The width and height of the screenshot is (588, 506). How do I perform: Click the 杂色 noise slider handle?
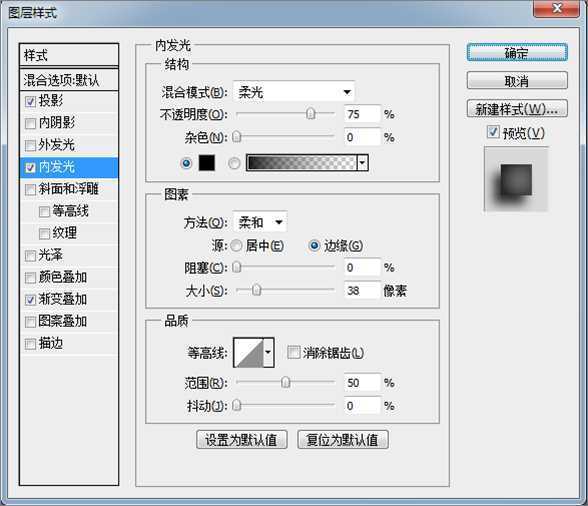(x=237, y=137)
